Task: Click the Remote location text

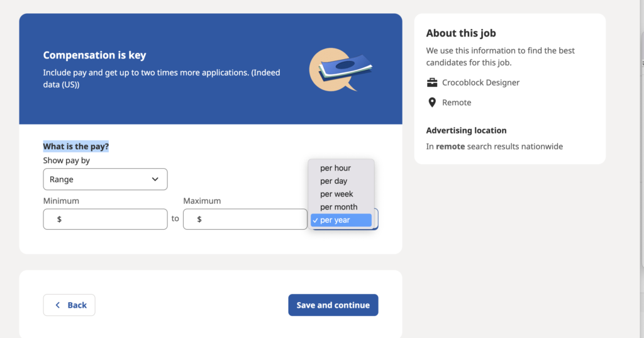Action: click(x=457, y=103)
